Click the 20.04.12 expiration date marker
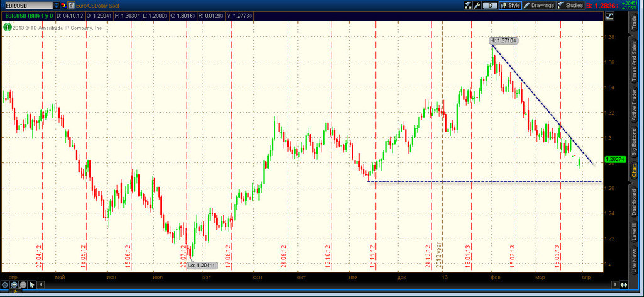Image resolution: width=644 pixels, height=297 pixels. [x=38, y=256]
